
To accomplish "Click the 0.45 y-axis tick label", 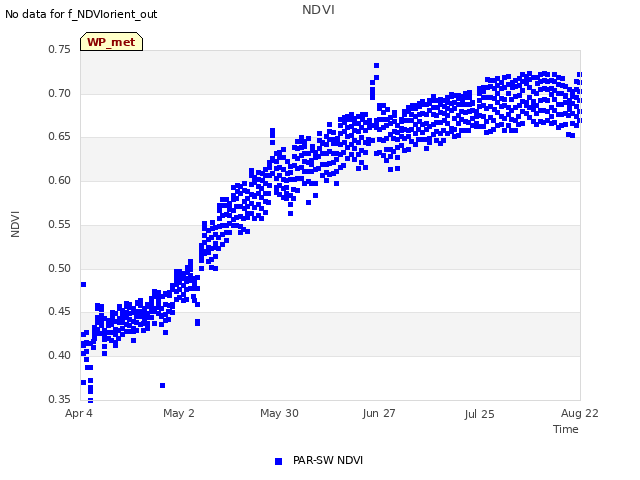I will [x=60, y=311].
